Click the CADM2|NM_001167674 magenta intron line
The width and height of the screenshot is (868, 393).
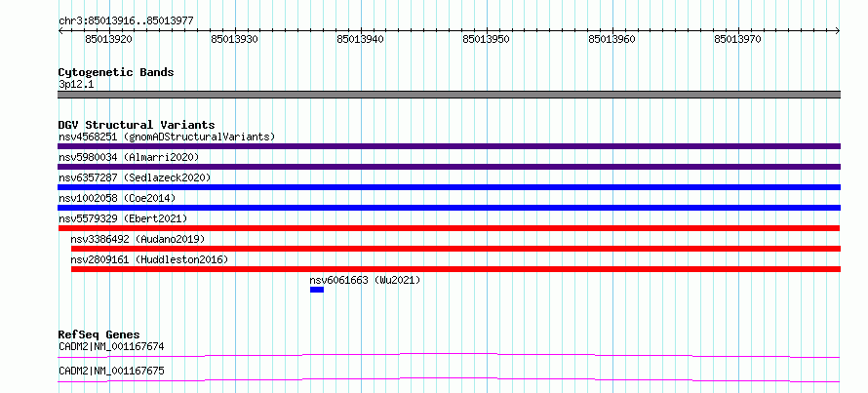[449, 355]
